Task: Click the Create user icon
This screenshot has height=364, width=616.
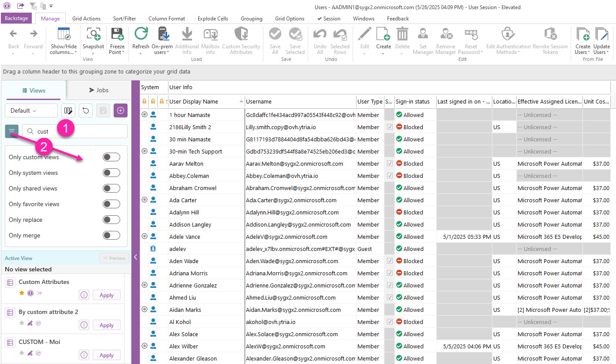Action: pos(383,34)
